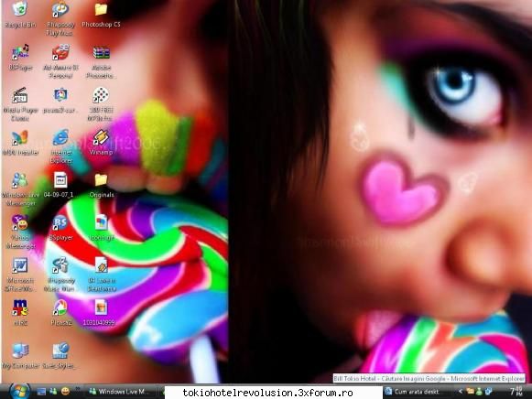Launch the Yahoo Messenger shortcut
532x399 pixels.
20,232
